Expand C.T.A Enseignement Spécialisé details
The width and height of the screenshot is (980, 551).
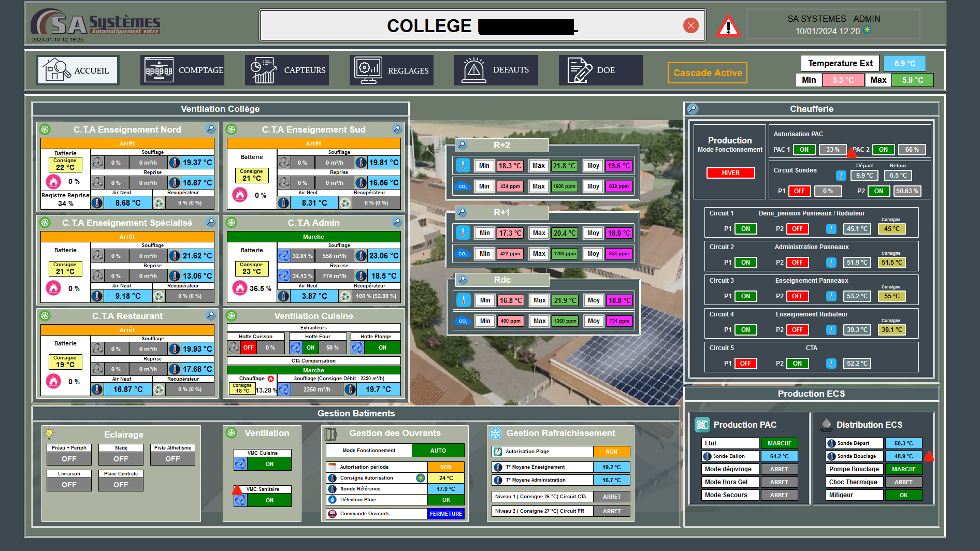click(x=210, y=222)
